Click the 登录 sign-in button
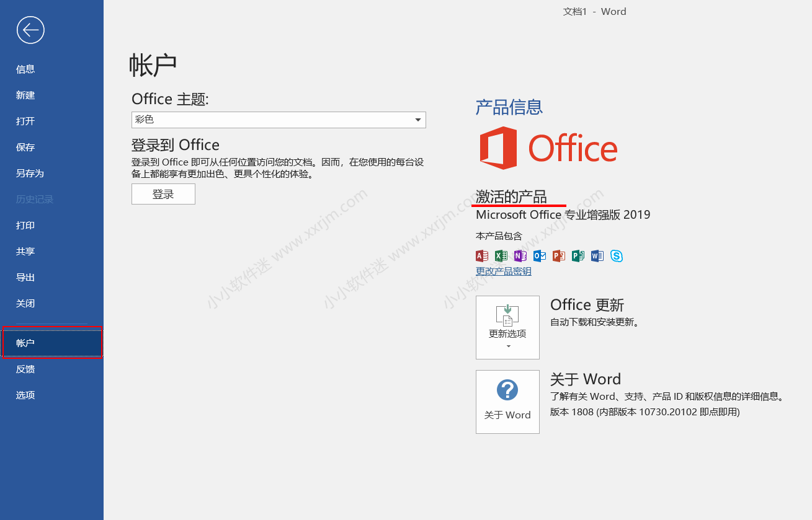 [x=163, y=194]
